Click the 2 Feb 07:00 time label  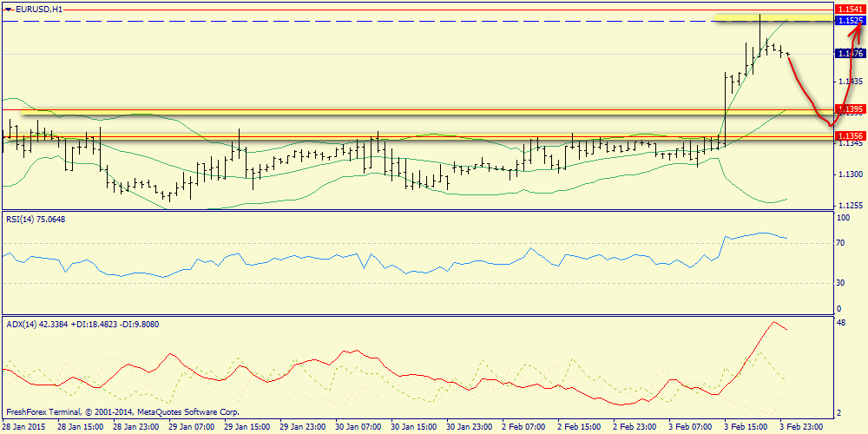[522, 427]
